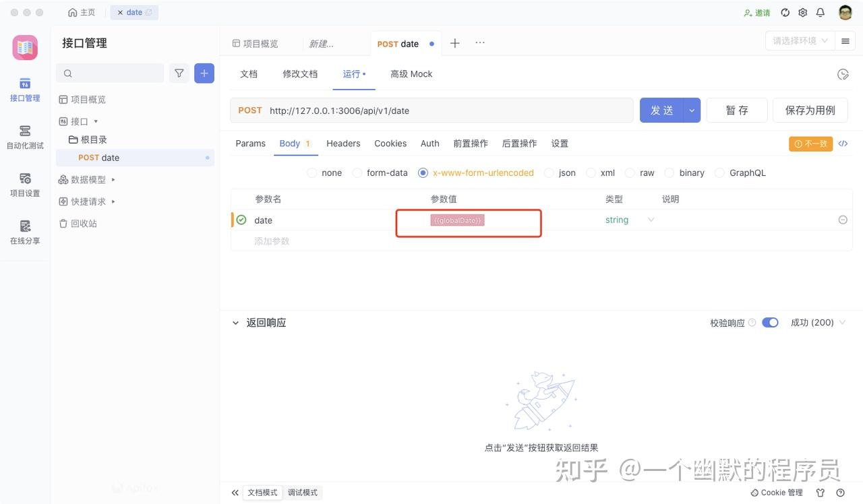This screenshot has height=504, width=863.
Task: Open the Headers tab
Action: pos(343,143)
